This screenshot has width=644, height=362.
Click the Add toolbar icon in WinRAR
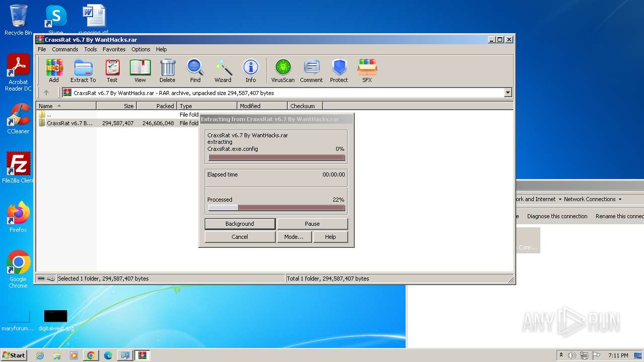(x=54, y=70)
